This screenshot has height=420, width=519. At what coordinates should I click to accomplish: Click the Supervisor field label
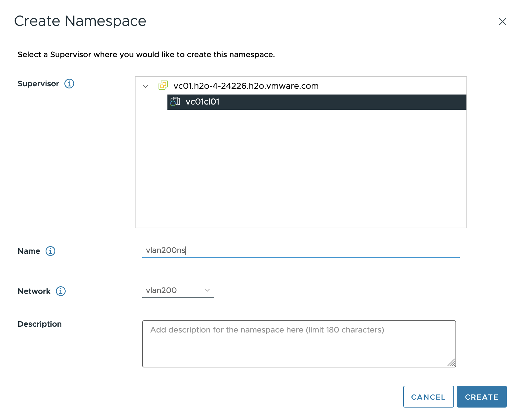pyautogui.click(x=38, y=84)
